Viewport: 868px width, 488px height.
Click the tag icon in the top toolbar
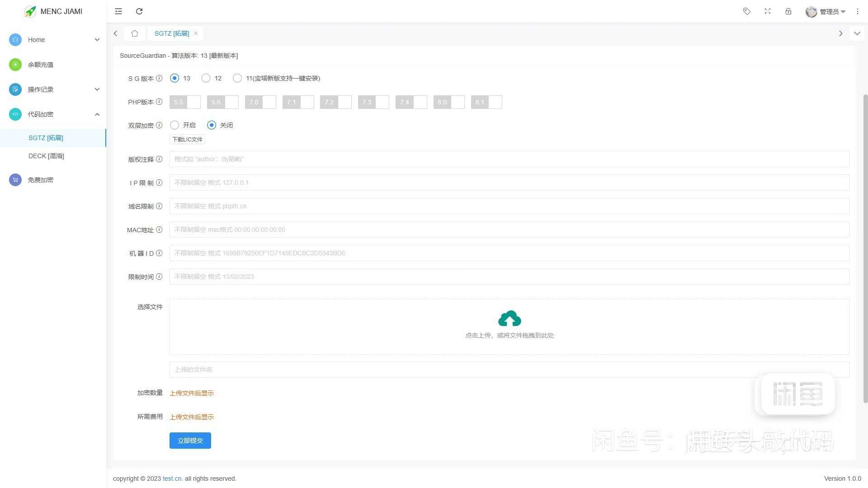[x=746, y=11]
